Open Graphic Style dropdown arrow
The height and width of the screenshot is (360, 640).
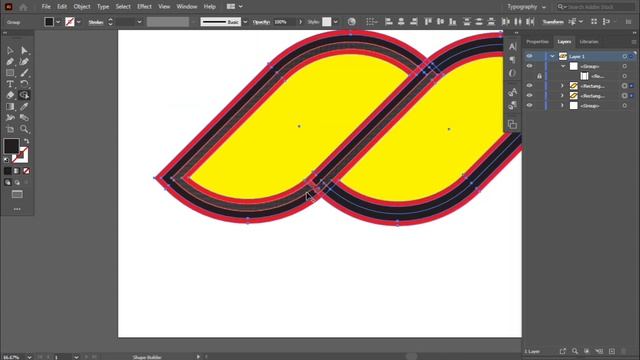click(x=336, y=22)
